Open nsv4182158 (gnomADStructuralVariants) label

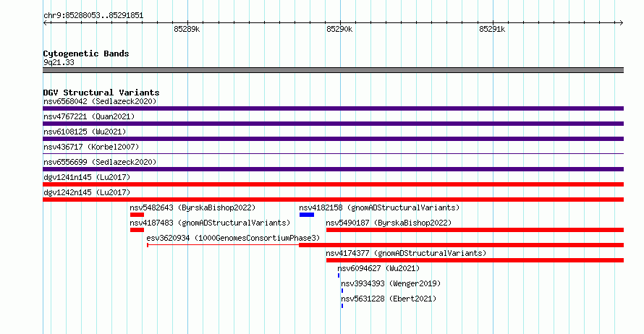point(379,207)
